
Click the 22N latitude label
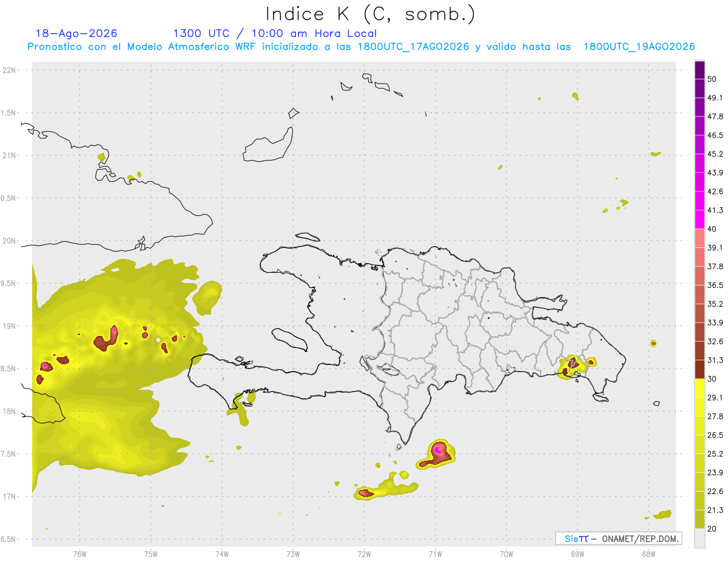(x=10, y=70)
